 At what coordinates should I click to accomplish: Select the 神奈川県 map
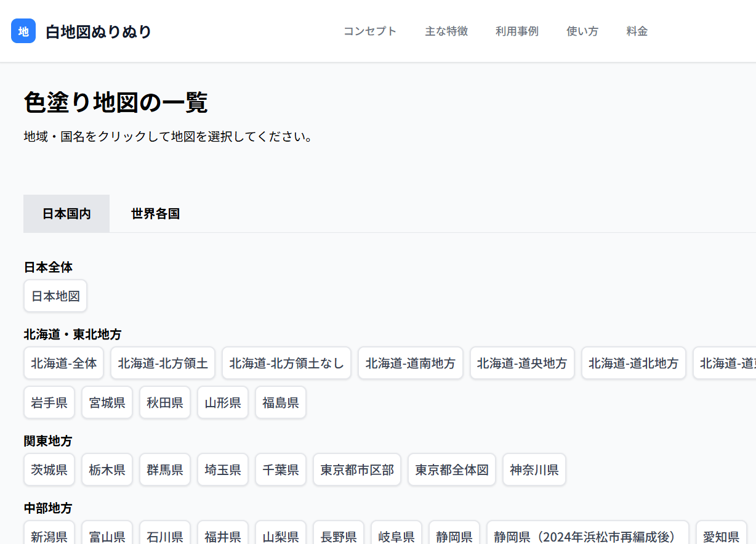[534, 469]
